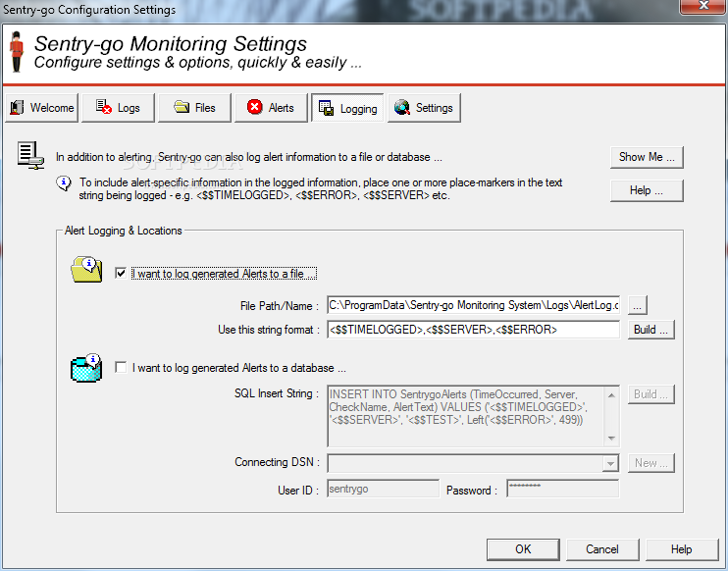
Task: Open the Welcome tab
Action: click(x=42, y=108)
